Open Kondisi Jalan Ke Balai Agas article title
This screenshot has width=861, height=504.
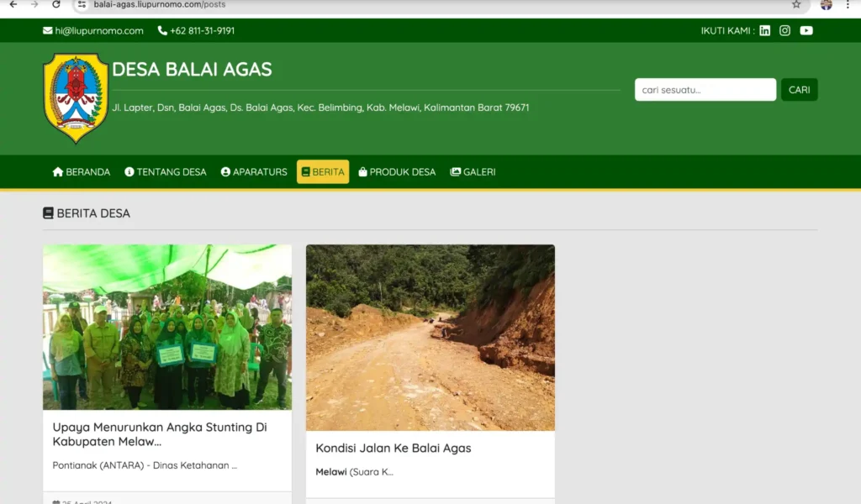pos(394,448)
